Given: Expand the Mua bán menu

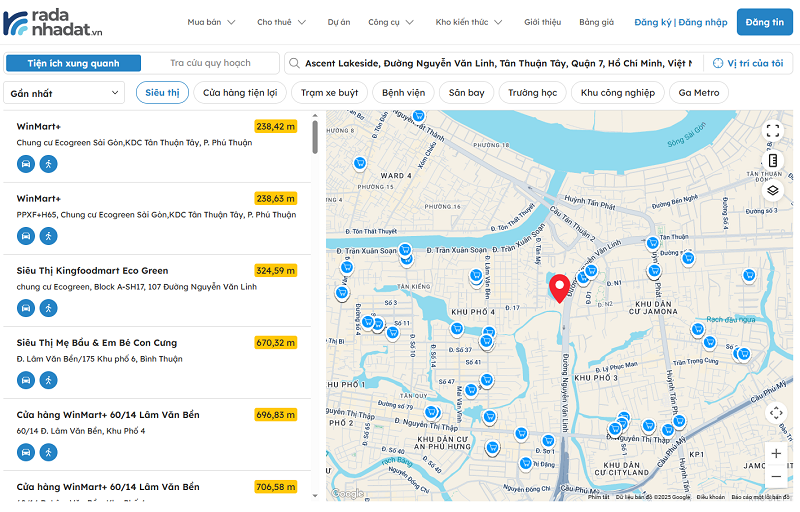Looking at the screenshot, I should pos(211,22).
